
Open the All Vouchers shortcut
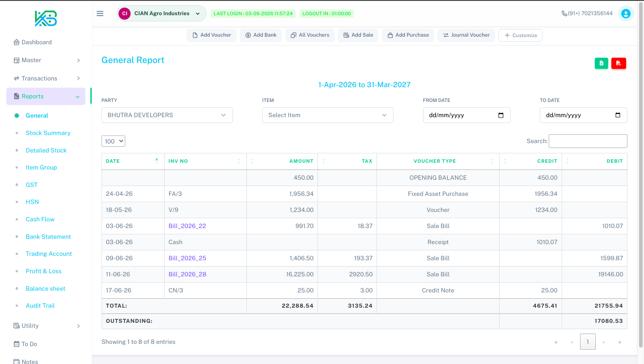pos(310,35)
